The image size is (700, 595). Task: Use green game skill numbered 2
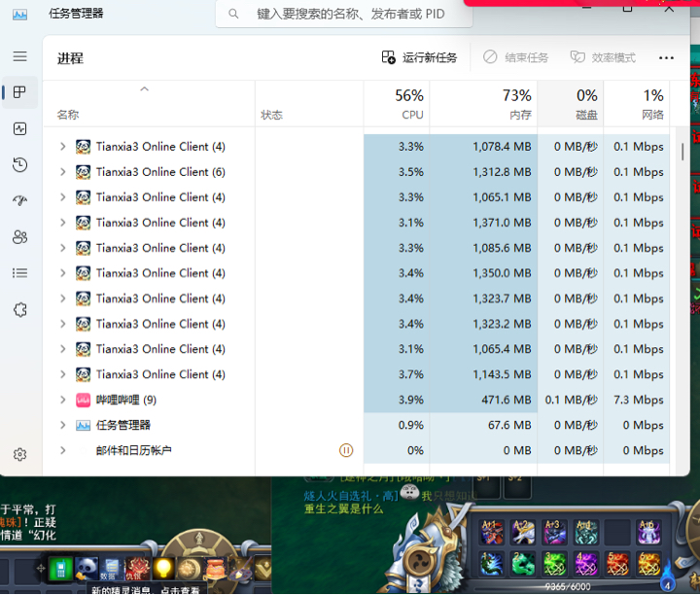pyautogui.click(x=523, y=563)
